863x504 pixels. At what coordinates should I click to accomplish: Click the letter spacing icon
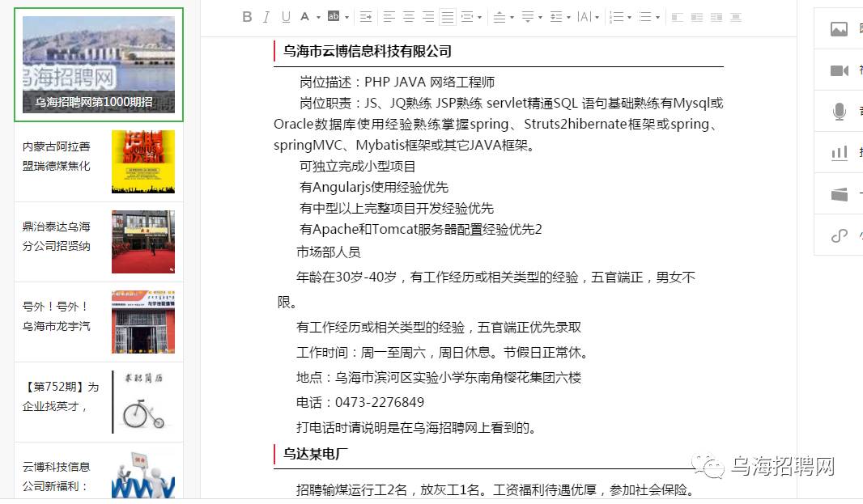pos(584,17)
